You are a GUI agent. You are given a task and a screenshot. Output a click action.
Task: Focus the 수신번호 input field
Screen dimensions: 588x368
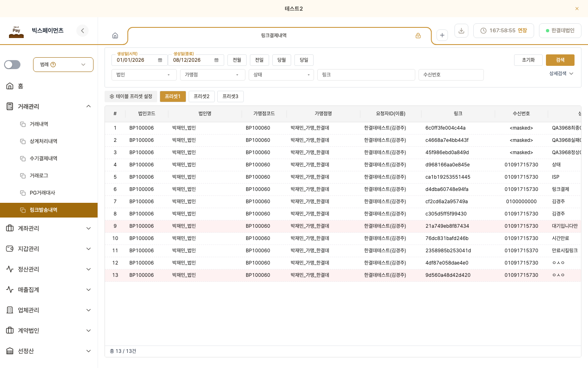pyautogui.click(x=451, y=75)
